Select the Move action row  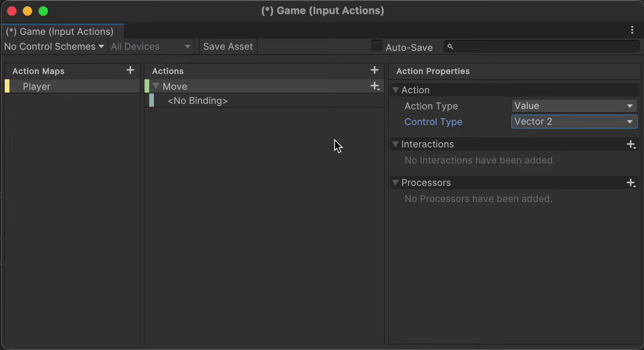pos(264,86)
